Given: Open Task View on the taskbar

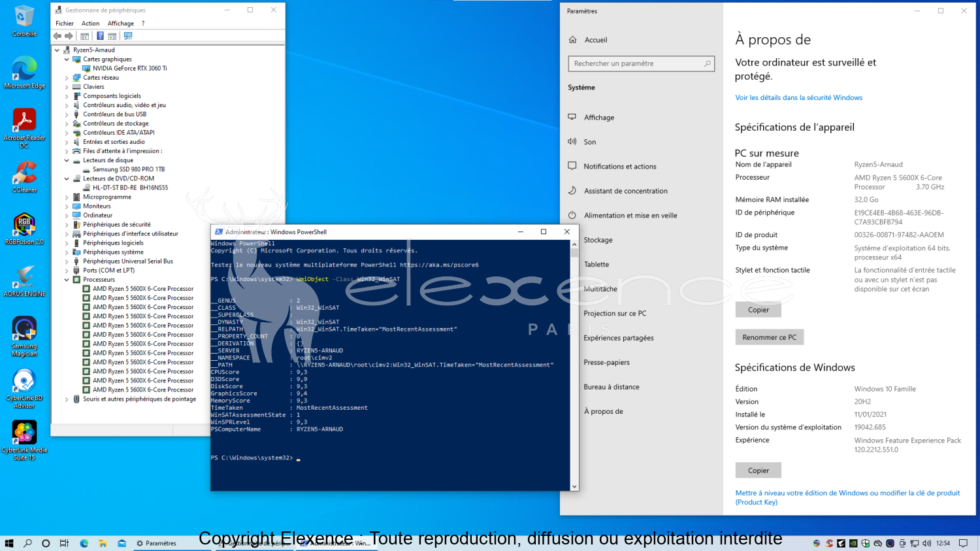Looking at the screenshot, I should (x=64, y=543).
